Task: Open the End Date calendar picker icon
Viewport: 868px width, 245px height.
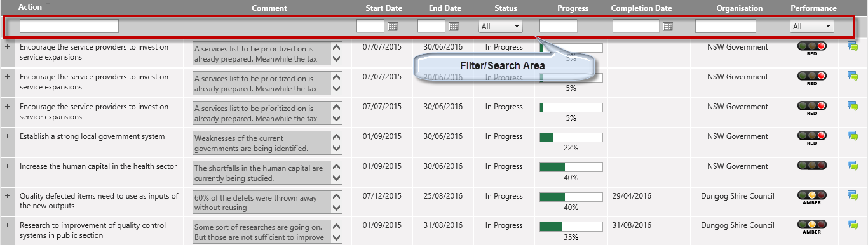Action: click(x=454, y=27)
